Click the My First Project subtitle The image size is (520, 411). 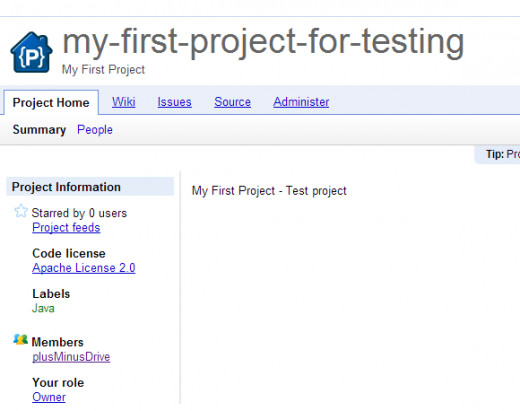[x=103, y=69]
